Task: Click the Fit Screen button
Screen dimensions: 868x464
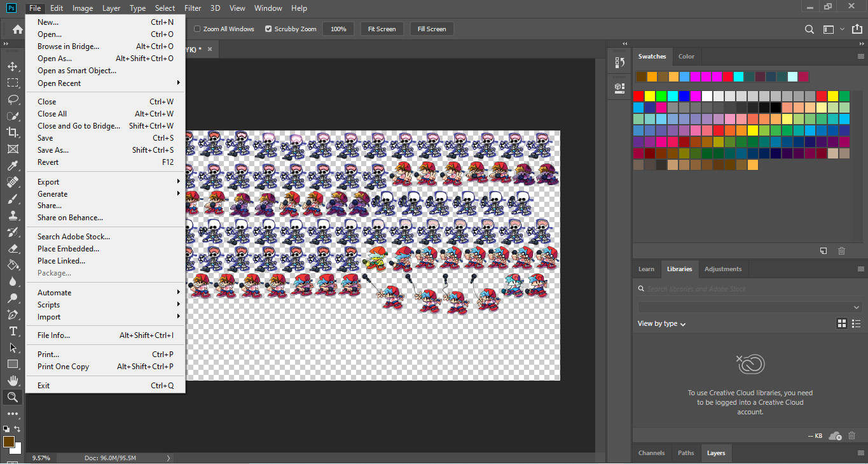Action: 382,29
